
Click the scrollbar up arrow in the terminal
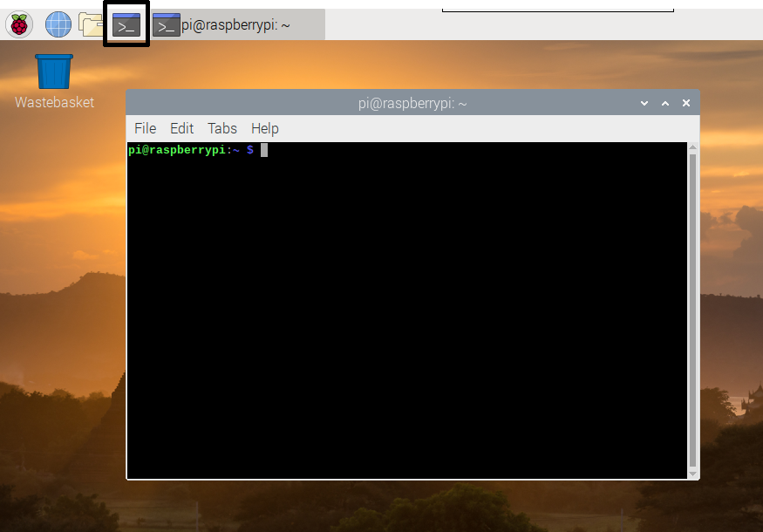pos(691,147)
